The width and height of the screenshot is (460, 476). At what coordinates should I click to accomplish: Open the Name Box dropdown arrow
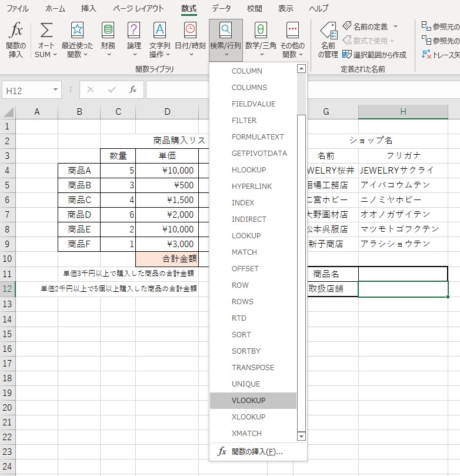(56, 90)
